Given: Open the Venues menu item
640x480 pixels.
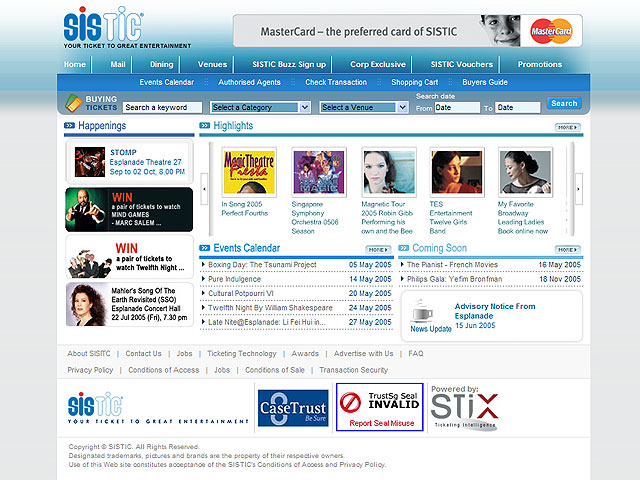Looking at the screenshot, I should point(212,64).
